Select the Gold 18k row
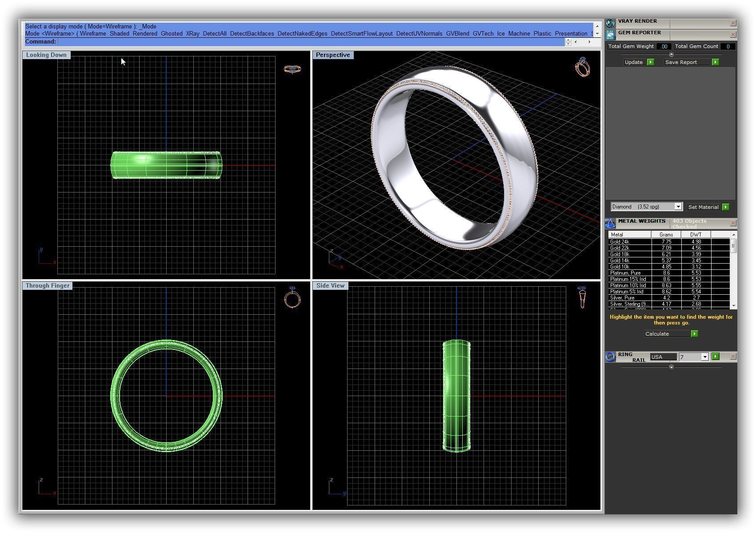Screen dimensions: 756x533 (x=669, y=254)
